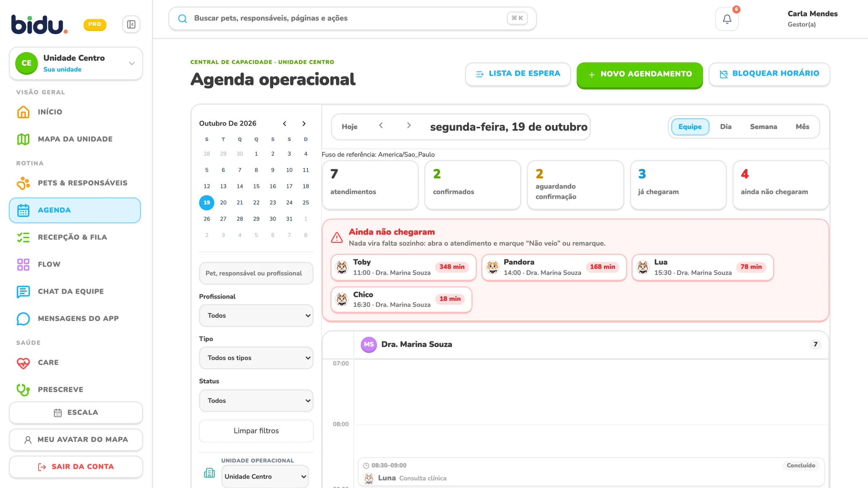This screenshot has width=868, height=488.
Task: Open Recepção & Fila checklist icon
Action: coord(24,237)
